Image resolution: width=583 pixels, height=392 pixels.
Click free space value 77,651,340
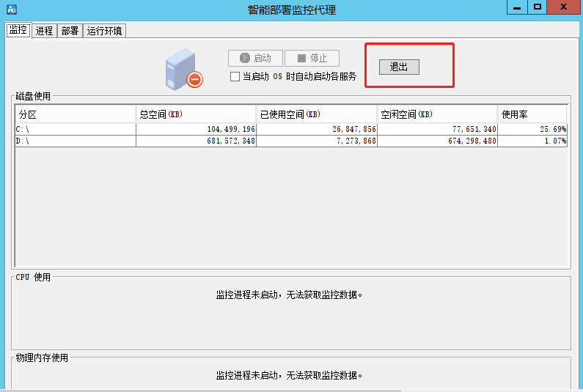coord(474,129)
